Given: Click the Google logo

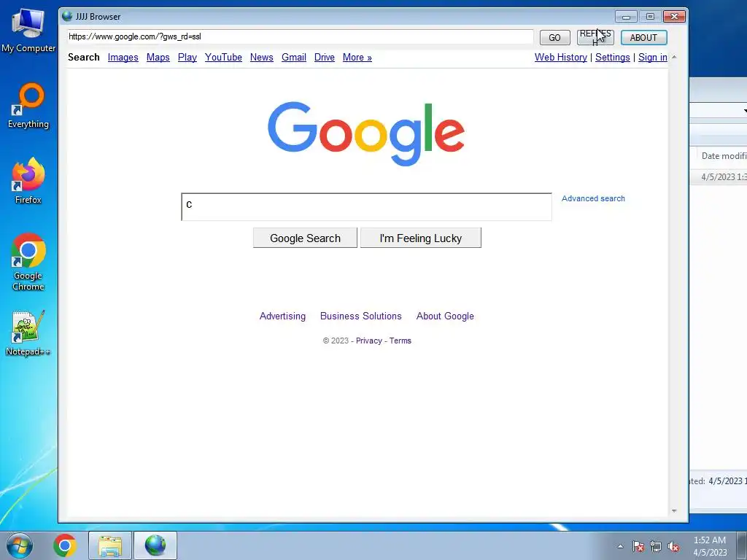Looking at the screenshot, I should pyautogui.click(x=366, y=133).
